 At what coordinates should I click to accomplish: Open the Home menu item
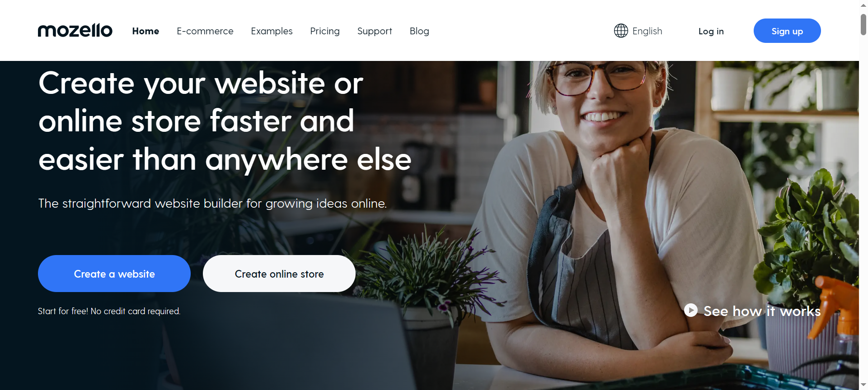coord(145,31)
